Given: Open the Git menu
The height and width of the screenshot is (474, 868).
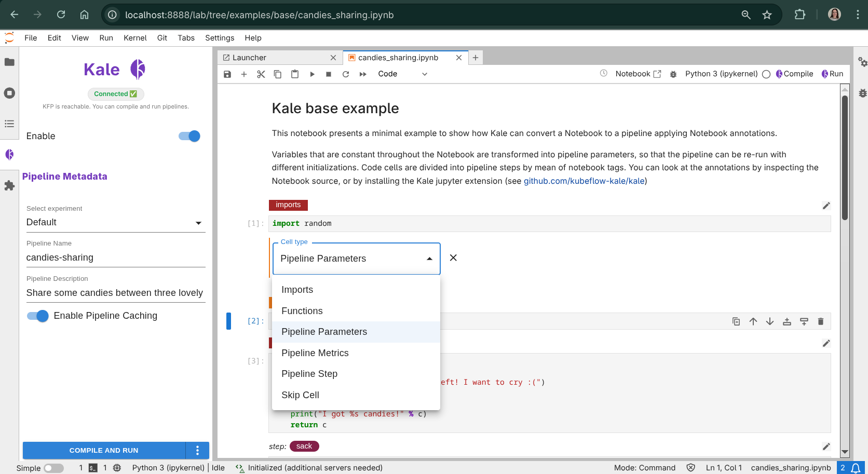Looking at the screenshot, I should pyautogui.click(x=162, y=38).
